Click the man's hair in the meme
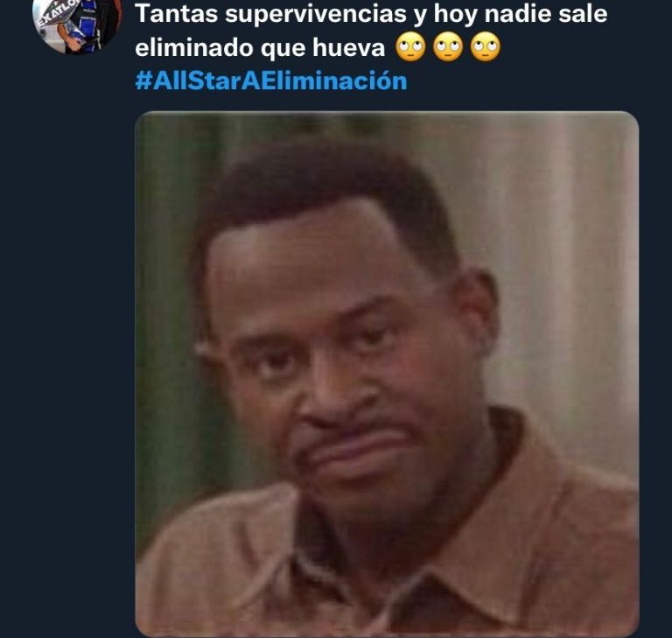The height and width of the screenshot is (638, 672). pos(325,193)
